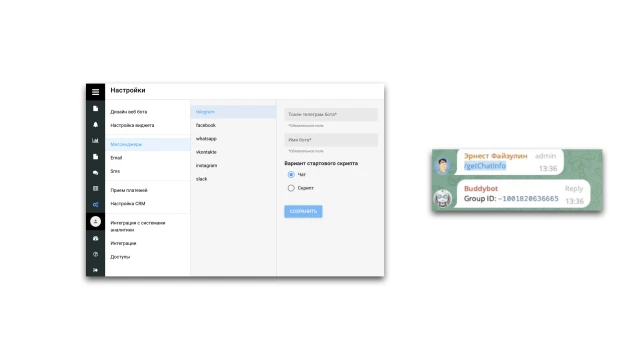
Task: Click the document icon above the bell
Action: pyautogui.click(x=95, y=109)
